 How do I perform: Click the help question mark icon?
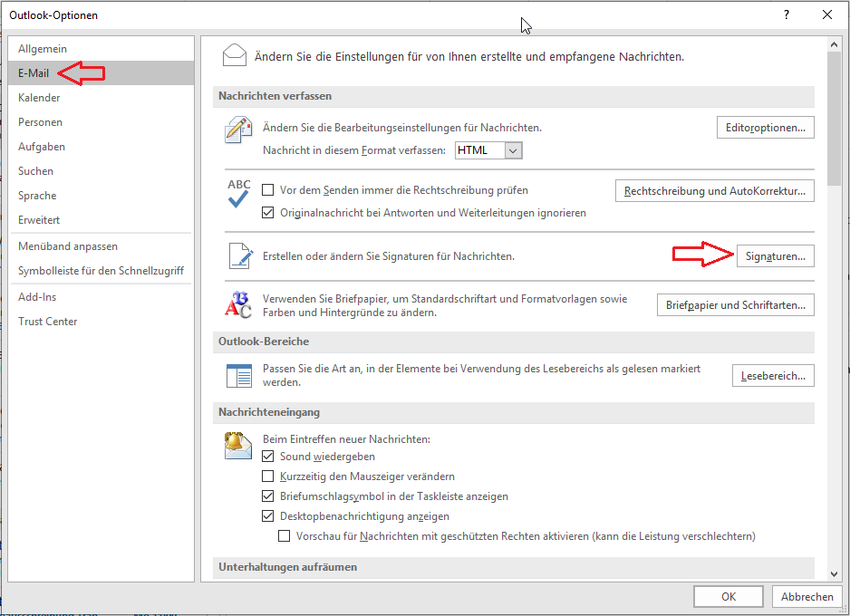(786, 14)
